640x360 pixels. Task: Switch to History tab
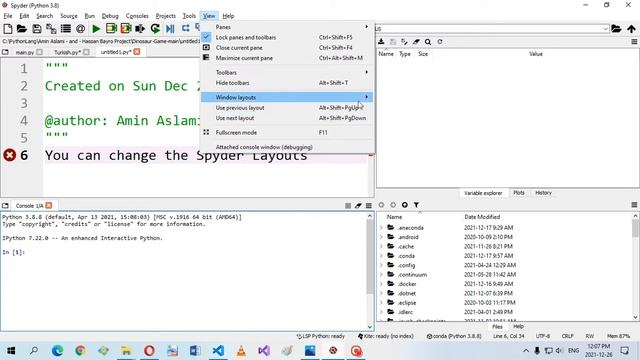(543, 193)
